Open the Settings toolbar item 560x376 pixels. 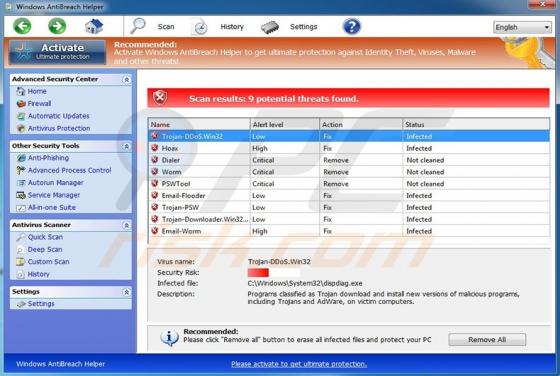(303, 27)
